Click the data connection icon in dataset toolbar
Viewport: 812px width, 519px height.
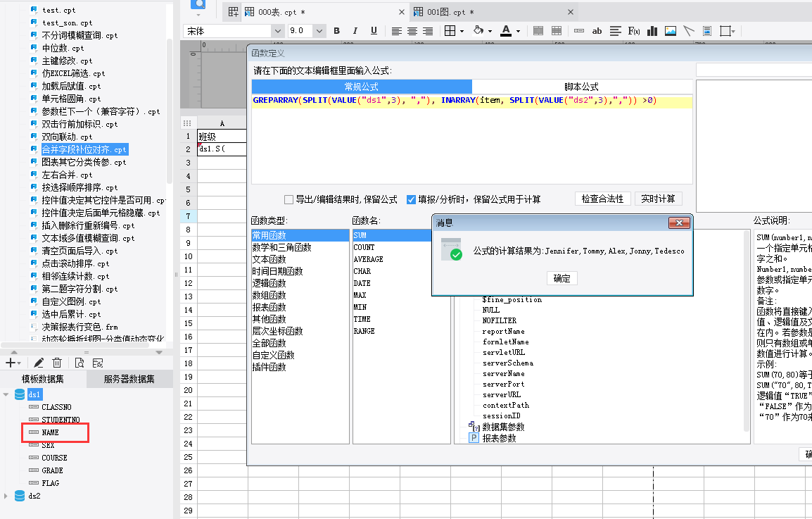coord(97,363)
